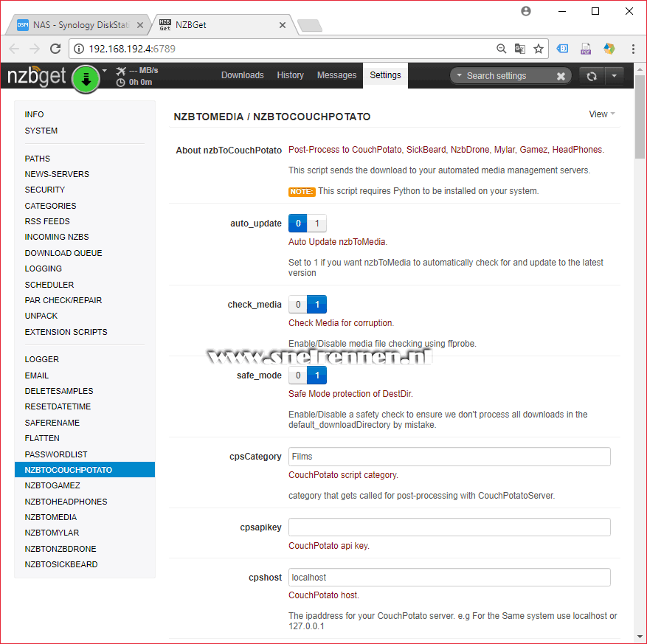Viewport: 647px width, 644px height.
Task: Open the CATEGORIES settings section
Action: [50, 206]
